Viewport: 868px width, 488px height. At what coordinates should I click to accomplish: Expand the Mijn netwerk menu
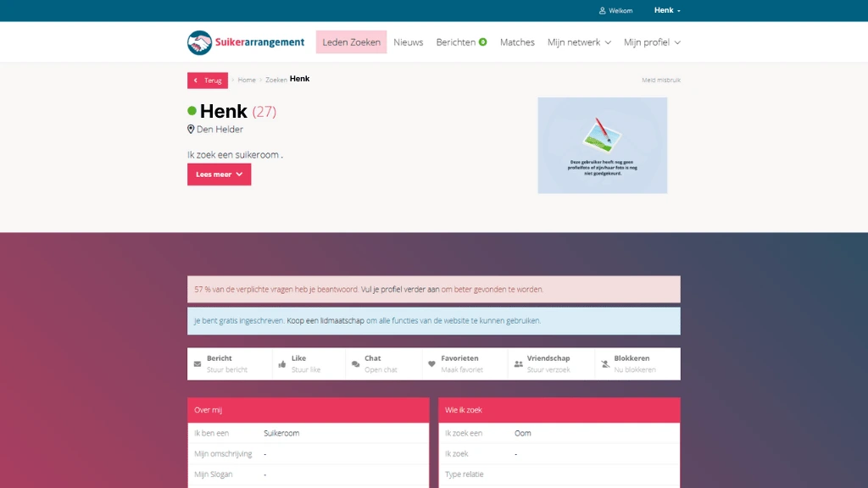pos(579,42)
